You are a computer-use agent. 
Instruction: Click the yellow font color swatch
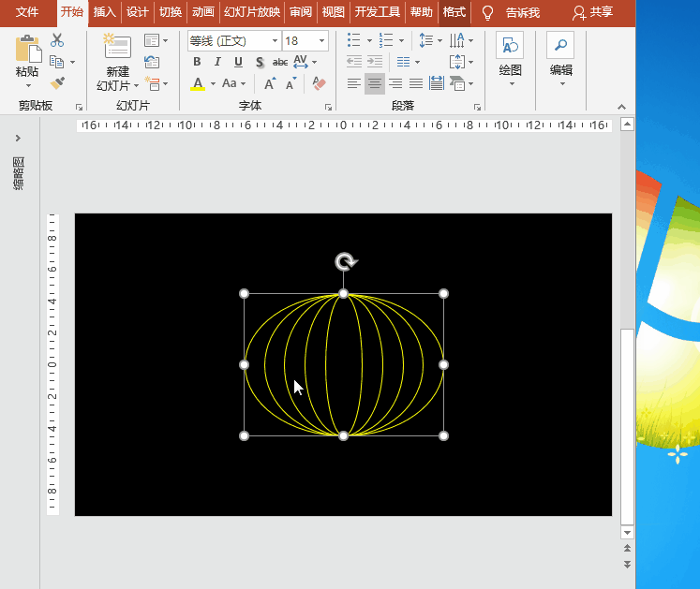tap(198, 83)
